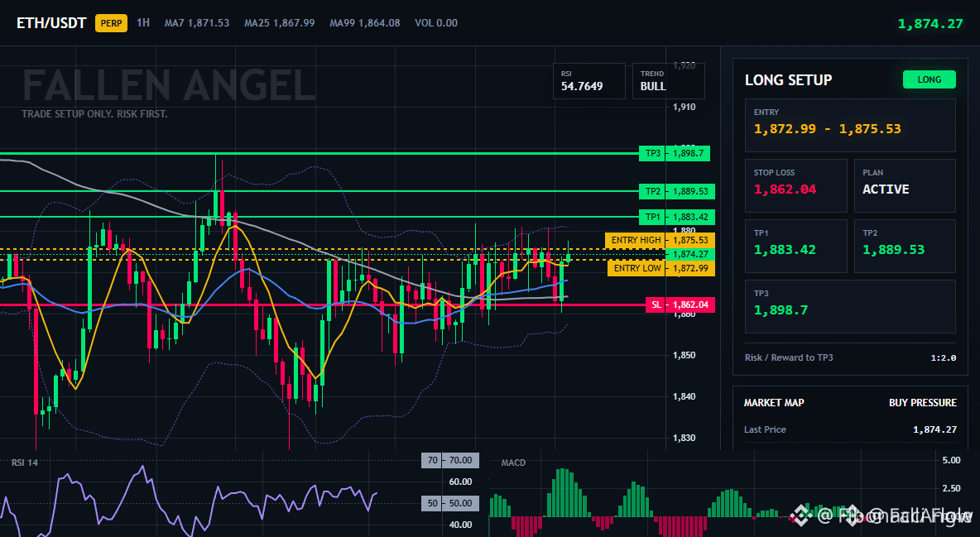Screen dimensions: 980x537
Task: Click the MA99 1,864.08 indicator value
Action: [365, 22]
